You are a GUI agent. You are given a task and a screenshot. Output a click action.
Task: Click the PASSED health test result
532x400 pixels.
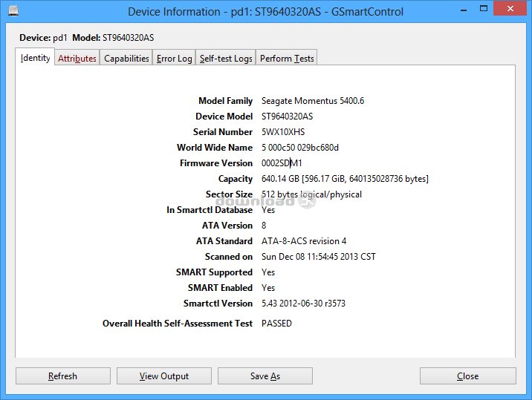276,324
